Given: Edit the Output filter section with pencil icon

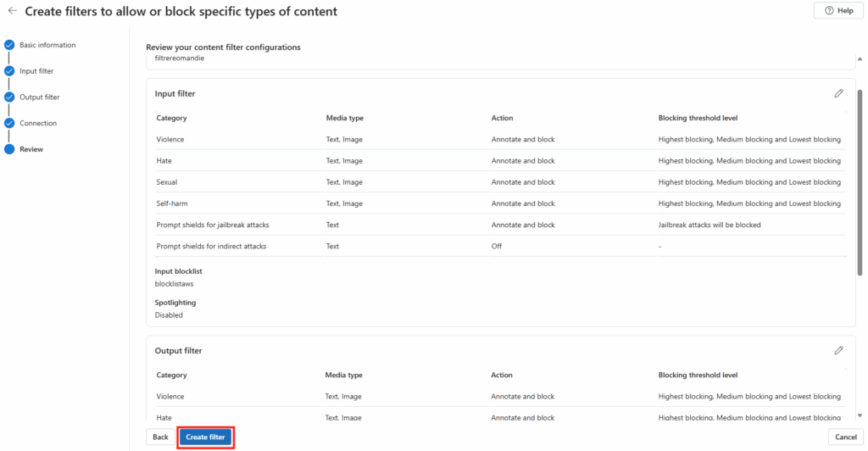Looking at the screenshot, I should click(838, 350).
